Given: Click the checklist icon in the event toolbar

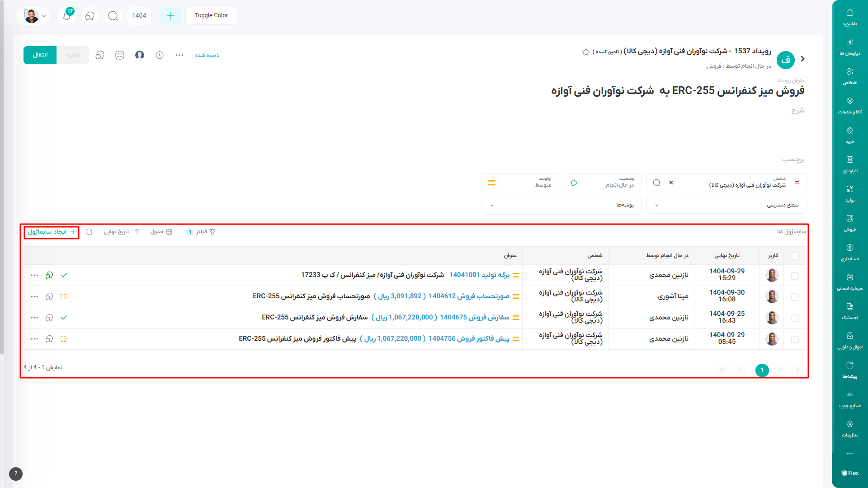Looking at the screenshot, I should pyautogui.click(x=120, y=55).
